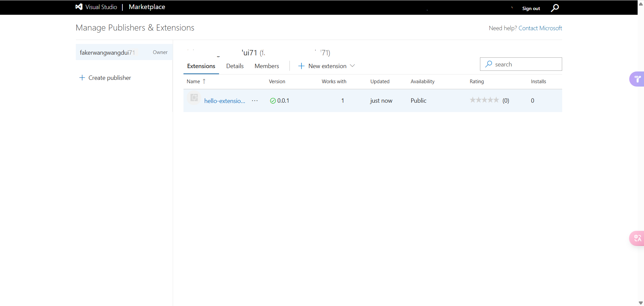The height and width of the screenshot is (306, 644).
Task: Click the plus icon beside Create publisher
Action: [x=82, y=78]
